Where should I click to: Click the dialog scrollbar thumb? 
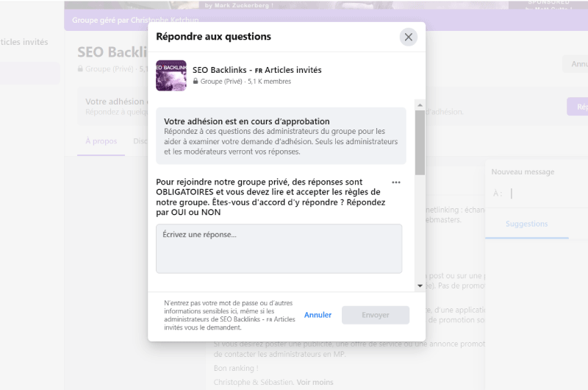(x=420, y=143)
